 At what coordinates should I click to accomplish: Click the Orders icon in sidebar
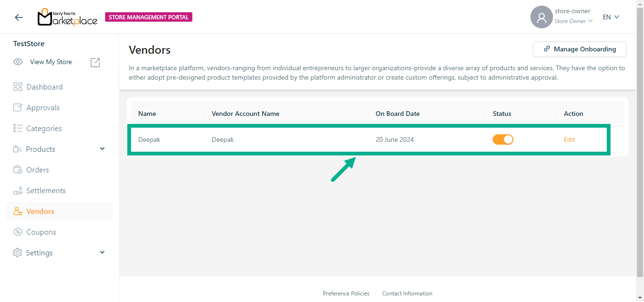click(x=18, y=170)
